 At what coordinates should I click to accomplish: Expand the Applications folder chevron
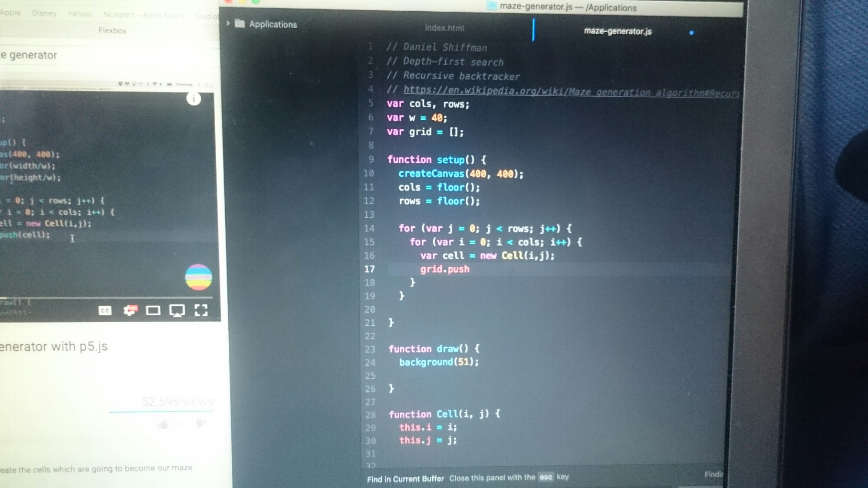coord(228,23)
